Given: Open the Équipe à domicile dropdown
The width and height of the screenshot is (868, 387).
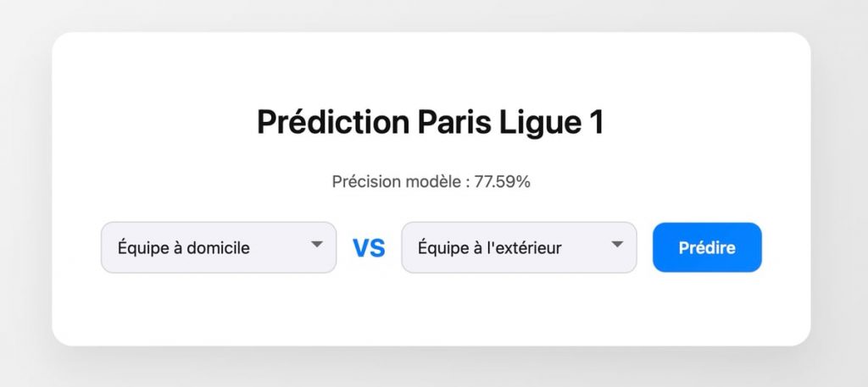Looking at the screenshot, I should click(x=218, y=247).
